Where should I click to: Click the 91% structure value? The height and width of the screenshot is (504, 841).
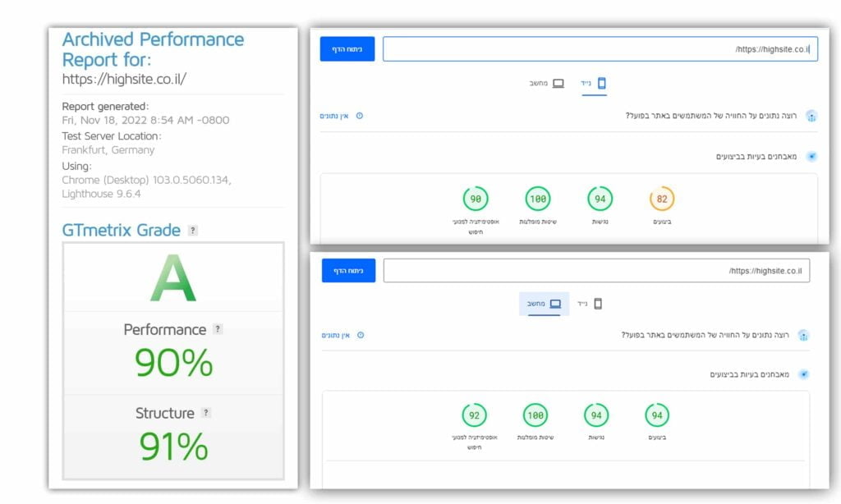pyautogui.click(x=173, y=446)
